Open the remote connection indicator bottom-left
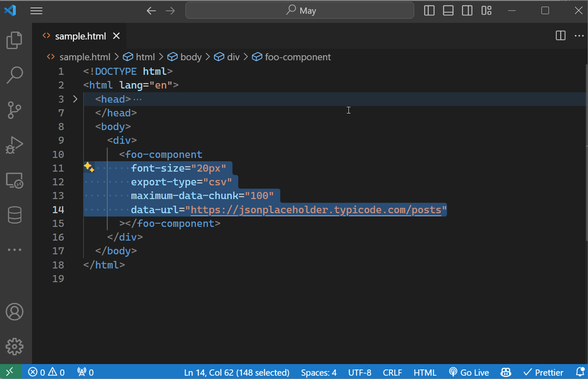The width and height of the screenshot is (588, 379). pyautogui.click(x=11, y=372)
